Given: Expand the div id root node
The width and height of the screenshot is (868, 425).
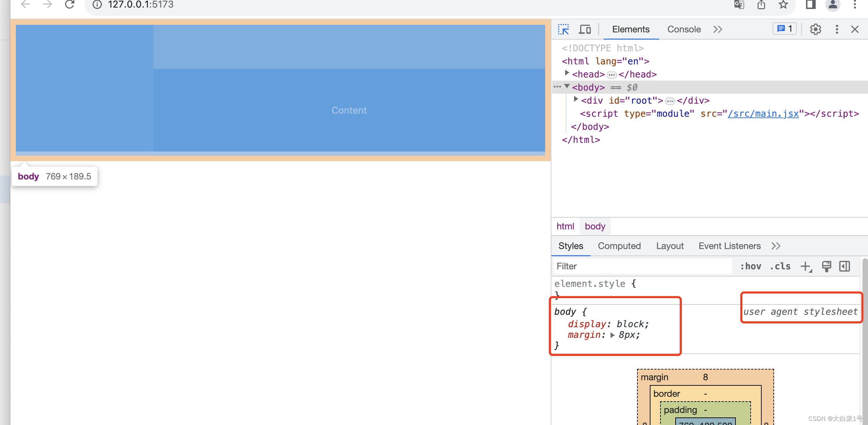Looking at the screenshot, I should pyautogui.click(x=576, y=100).
